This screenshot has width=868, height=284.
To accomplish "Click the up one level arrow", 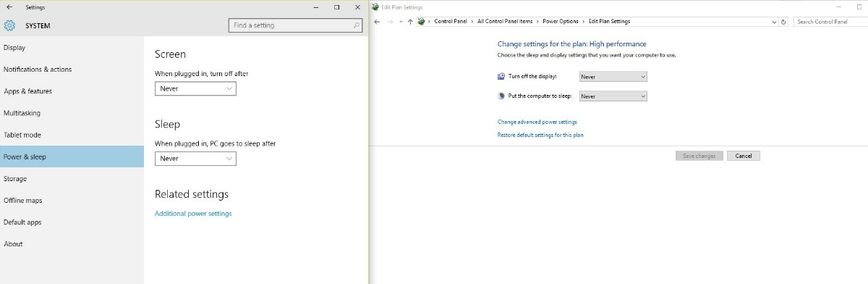I will [410, 22].
